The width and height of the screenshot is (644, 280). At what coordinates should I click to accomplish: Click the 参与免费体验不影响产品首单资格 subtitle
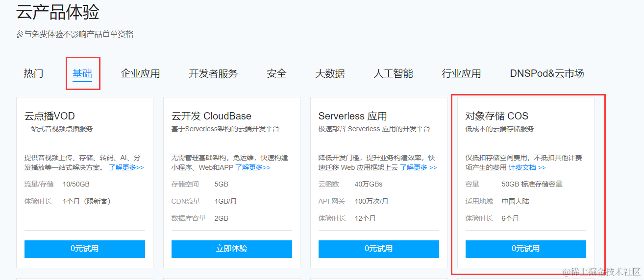tap(74, 34)
